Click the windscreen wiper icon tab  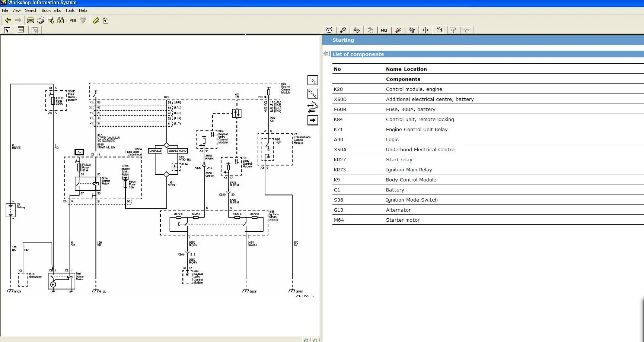click(x=329, y=30)
